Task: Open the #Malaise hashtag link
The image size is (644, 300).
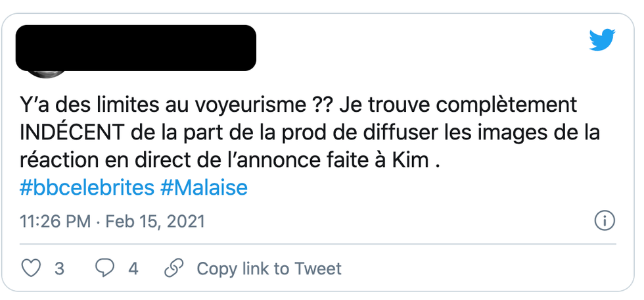Action: click(204, 188)
